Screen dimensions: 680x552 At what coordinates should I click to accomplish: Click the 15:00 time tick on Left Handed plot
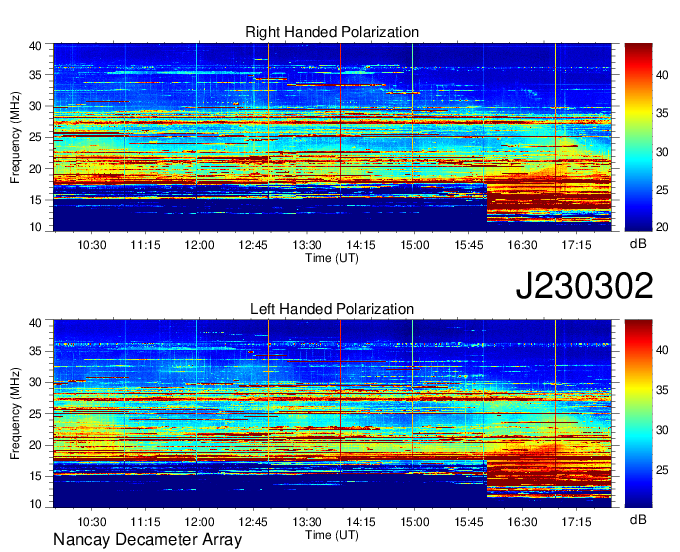click(x=415, y=522)
